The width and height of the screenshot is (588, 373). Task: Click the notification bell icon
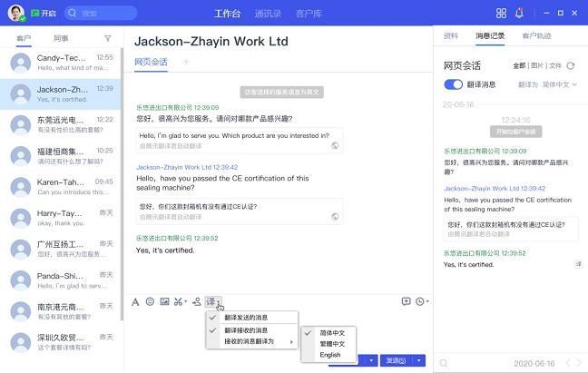click(x=519, y=13)
